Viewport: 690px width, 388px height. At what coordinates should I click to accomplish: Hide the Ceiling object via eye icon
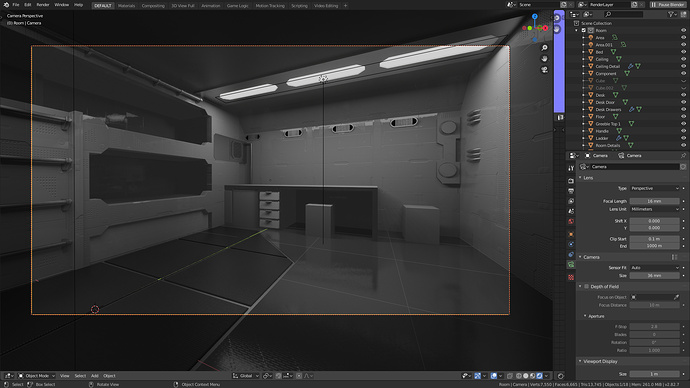tap(683, 59)
